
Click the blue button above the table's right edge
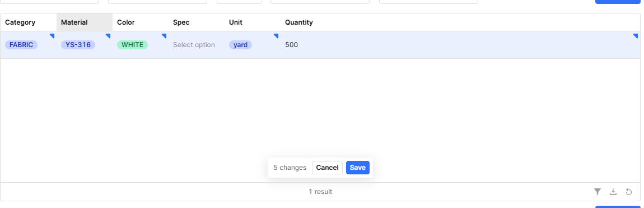click(x=618, y=2)
